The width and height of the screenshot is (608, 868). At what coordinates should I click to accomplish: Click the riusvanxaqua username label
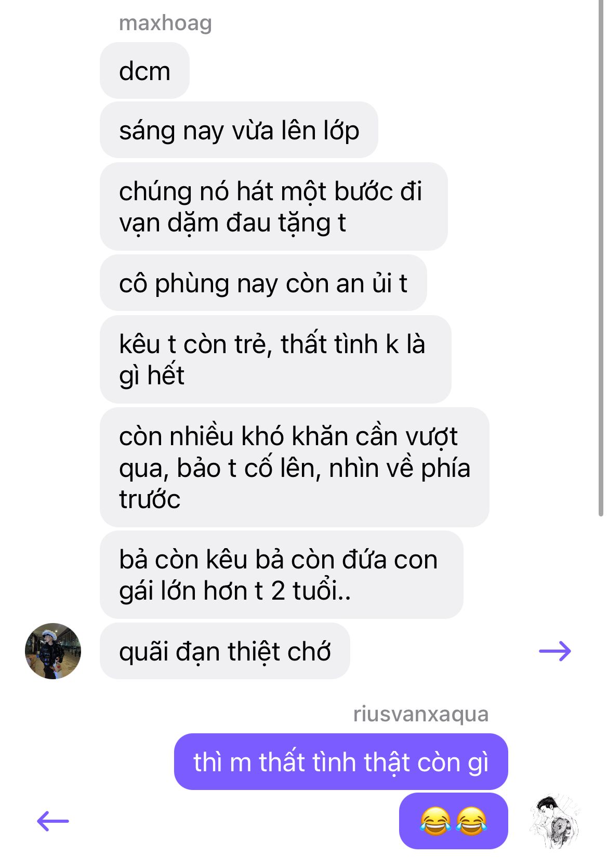coord(421,714)
